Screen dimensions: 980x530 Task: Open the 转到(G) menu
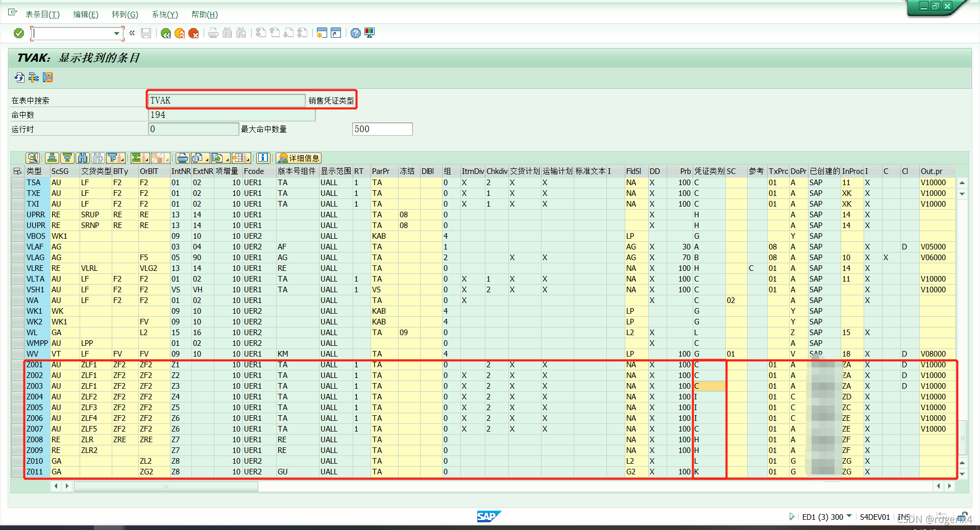[x=125, y=14]
